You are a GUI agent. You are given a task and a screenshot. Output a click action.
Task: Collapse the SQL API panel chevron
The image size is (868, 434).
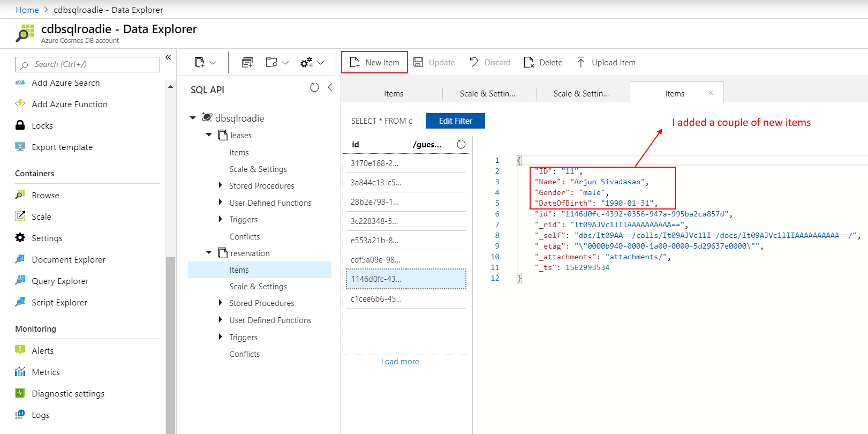[330, 87]
